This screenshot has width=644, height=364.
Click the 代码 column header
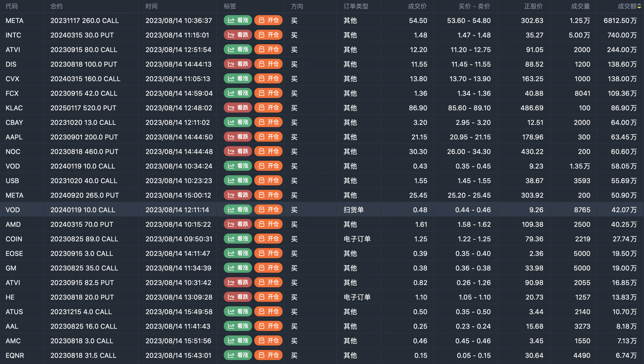(11, 6)
